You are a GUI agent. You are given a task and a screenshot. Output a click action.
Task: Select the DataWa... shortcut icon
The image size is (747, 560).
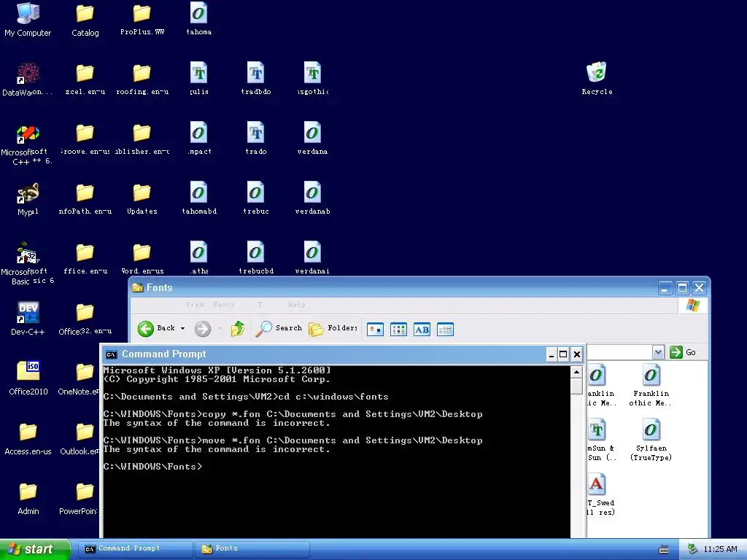click(x=28, y=79)
